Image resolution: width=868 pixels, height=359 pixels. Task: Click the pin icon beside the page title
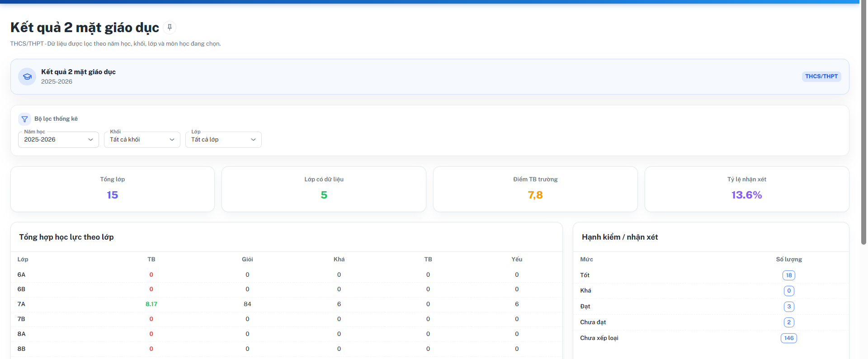tap(170, 28)
